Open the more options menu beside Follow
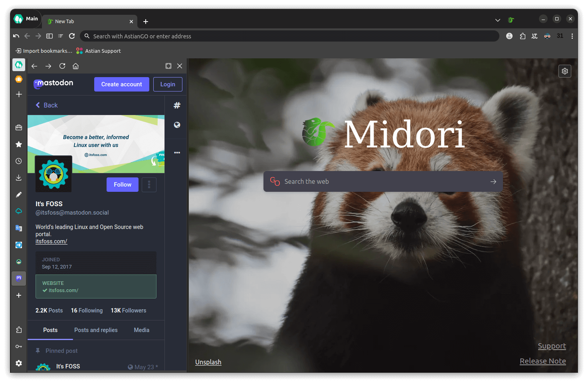This screenshot has width=588, height=384. pyautogui.click(x=149, y=185)
